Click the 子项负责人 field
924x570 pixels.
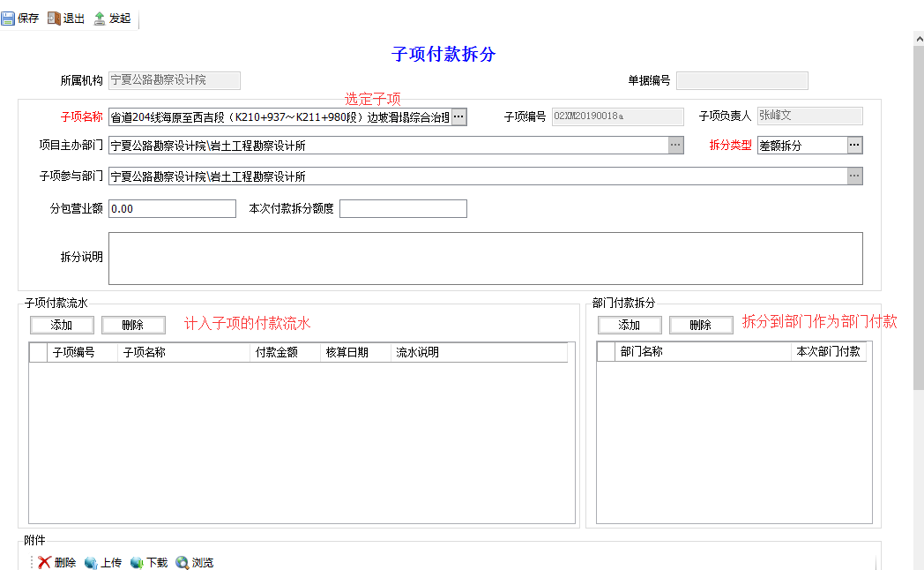(809, 116)
